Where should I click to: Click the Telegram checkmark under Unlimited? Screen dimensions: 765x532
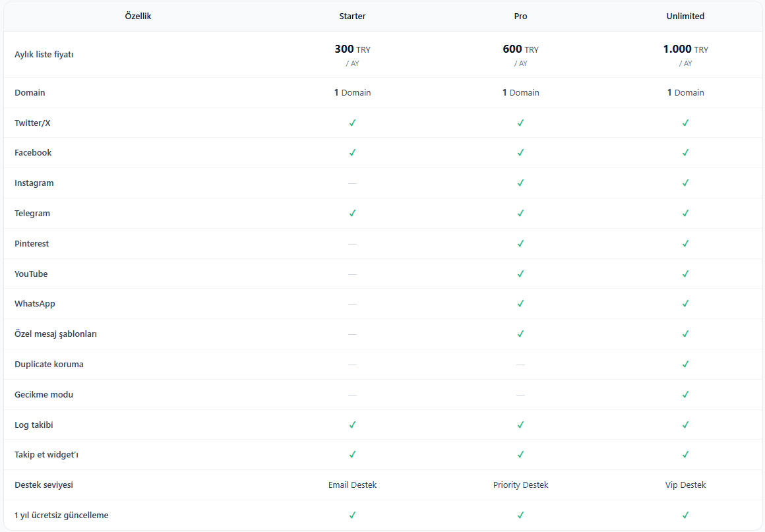pyautogui.click(x=685, y=213)
